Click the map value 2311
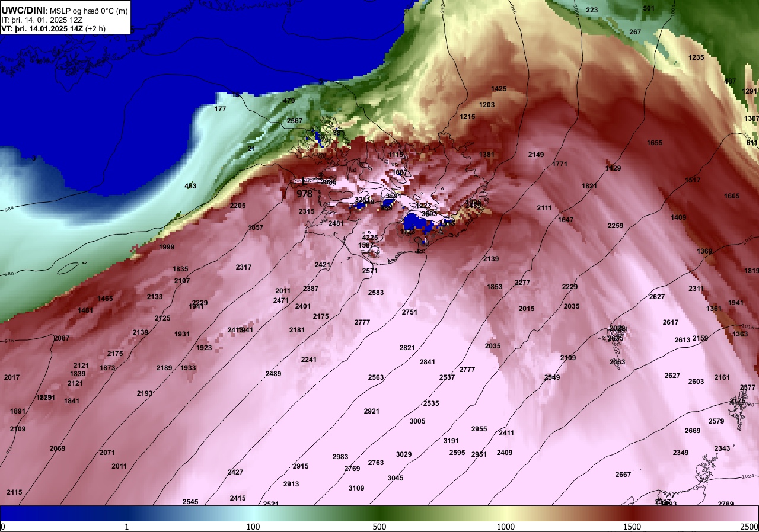 (696, 289)
